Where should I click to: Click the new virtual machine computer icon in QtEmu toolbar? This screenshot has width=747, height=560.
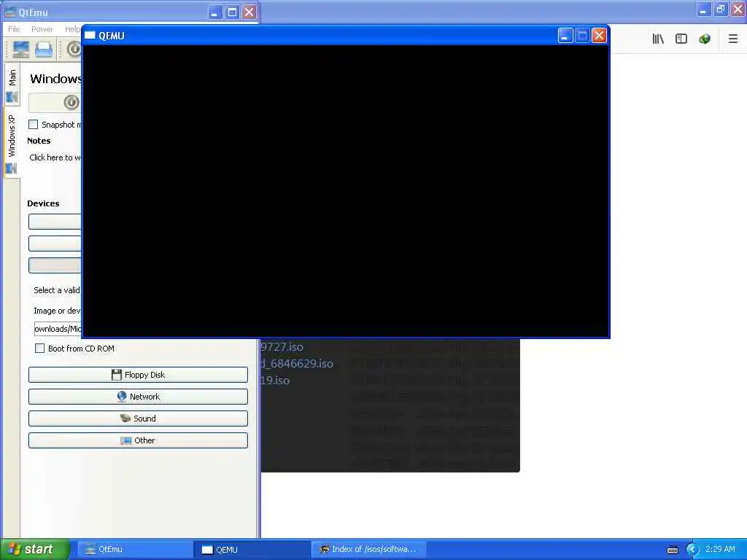[20, 49]
